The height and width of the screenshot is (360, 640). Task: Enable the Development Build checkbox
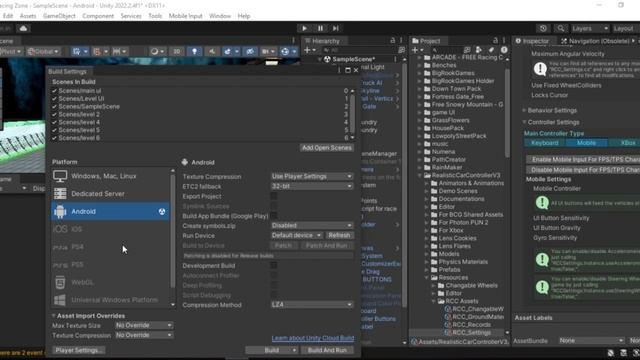pyautogui.click(x=274, y=265)
